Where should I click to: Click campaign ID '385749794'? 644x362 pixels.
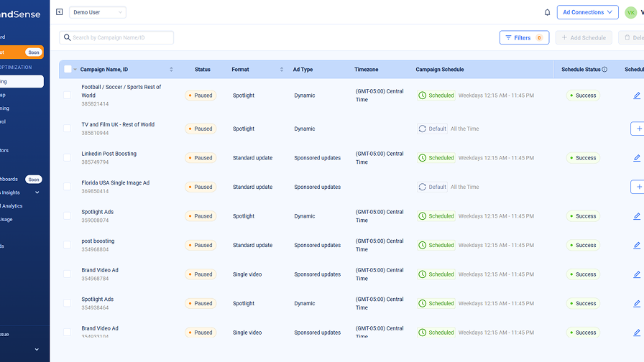[x=95, y=162]
